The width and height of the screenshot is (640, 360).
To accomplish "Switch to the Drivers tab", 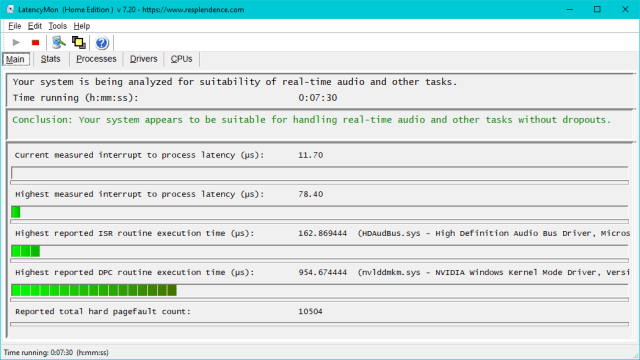I will coord(144,59).
